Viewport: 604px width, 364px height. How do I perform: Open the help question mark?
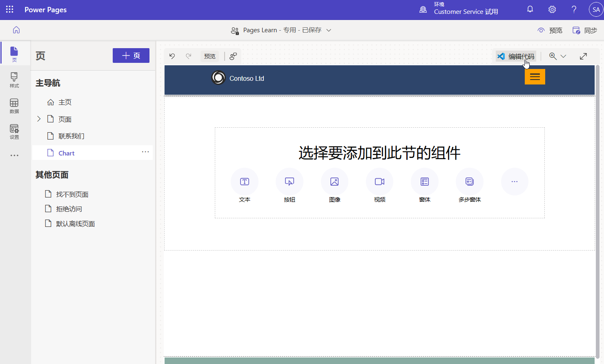click(x=574, y=9)
